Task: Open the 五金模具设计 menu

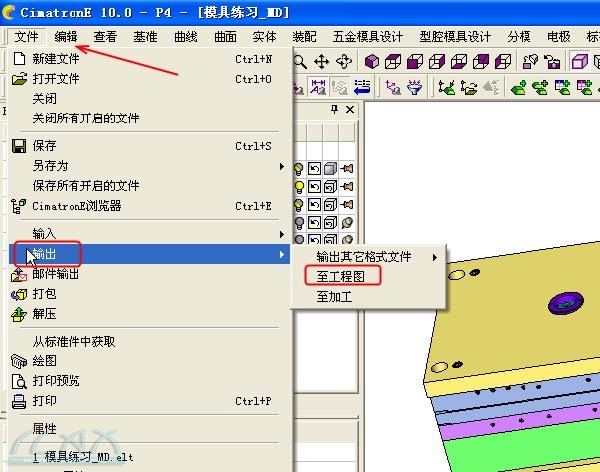Action: [x=368, y=37]
